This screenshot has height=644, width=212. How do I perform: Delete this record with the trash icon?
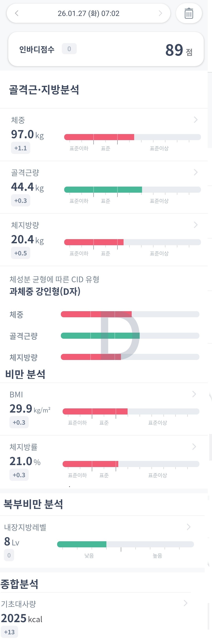[189, 13]
